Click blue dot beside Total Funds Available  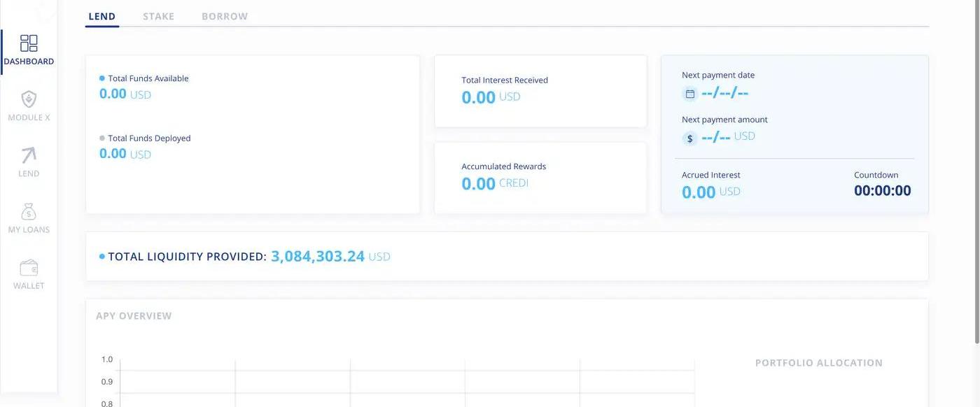pyautogui.click(x=102, y=78)
